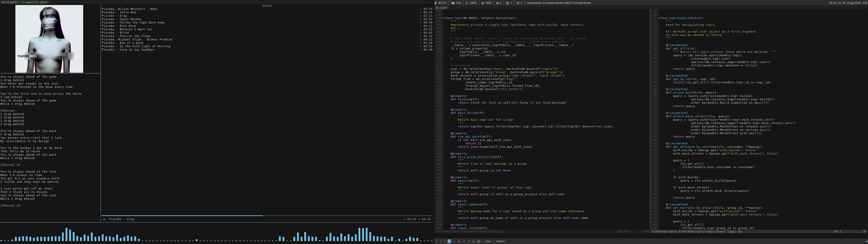Click 'def owner_name(self):' definition
Image resolution: width=868 pixels, height=244 pixels.
(470, 204)
